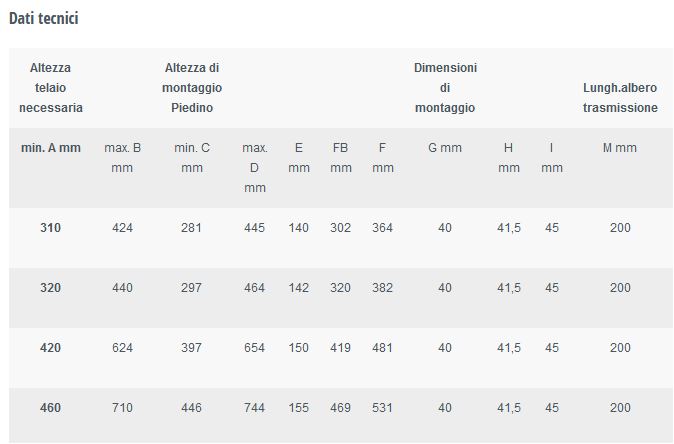
Task: Select the 281 value in first row
Action: click(191, 227)
